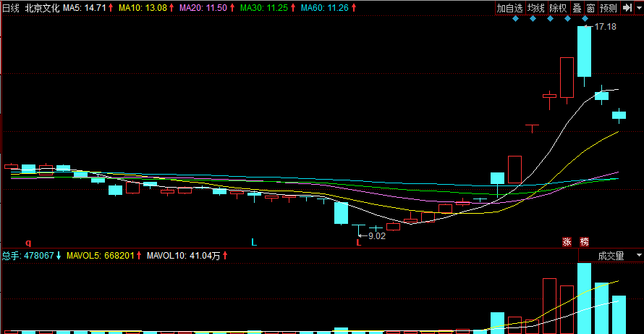Select the last cyan volume bar on the right
Screen dimensions: 644x334
point(619,314)
